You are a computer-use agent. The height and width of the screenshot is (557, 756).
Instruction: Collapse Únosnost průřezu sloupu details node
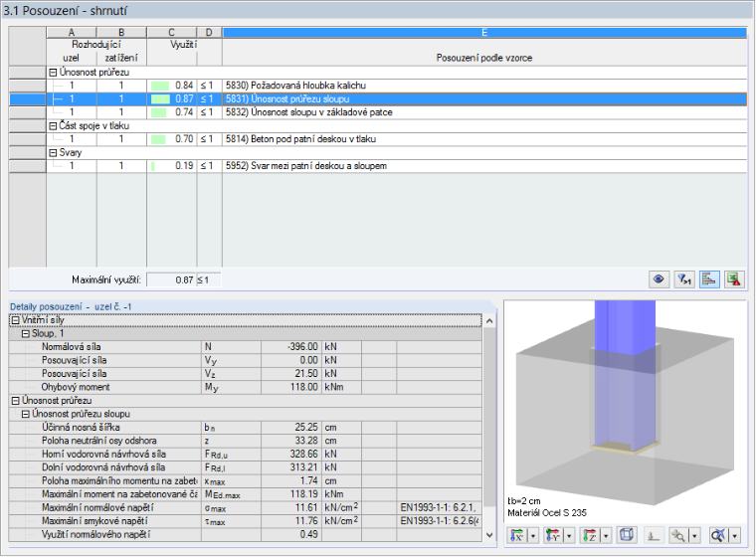26,414
